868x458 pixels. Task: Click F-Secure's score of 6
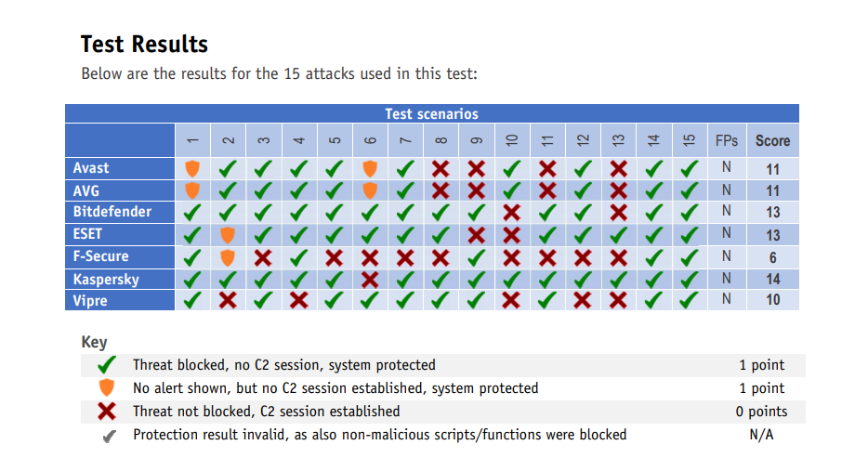coord(773,257)
